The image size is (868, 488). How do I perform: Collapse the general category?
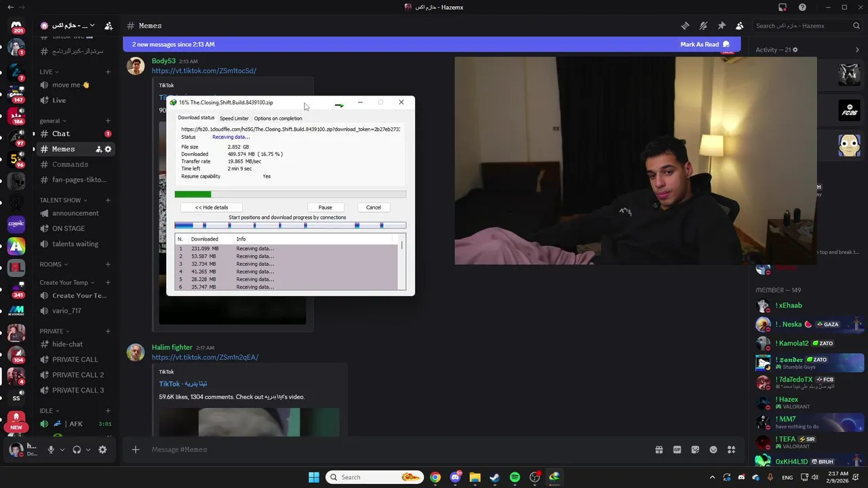[x=53, y=121]
